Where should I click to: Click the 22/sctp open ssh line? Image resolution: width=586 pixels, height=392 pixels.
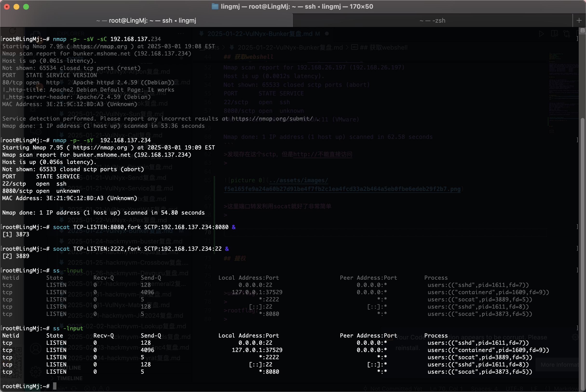(x=34, y=184)
